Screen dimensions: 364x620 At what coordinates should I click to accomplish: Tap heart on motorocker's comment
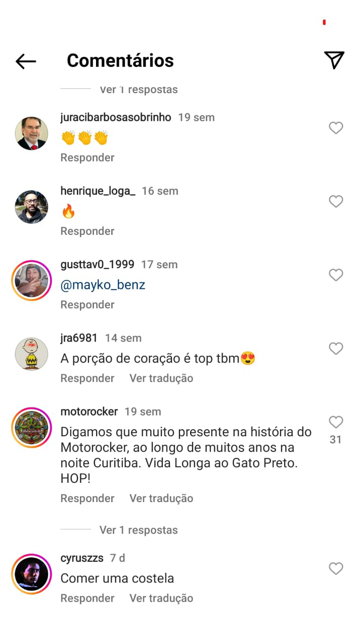pos(336,422)
